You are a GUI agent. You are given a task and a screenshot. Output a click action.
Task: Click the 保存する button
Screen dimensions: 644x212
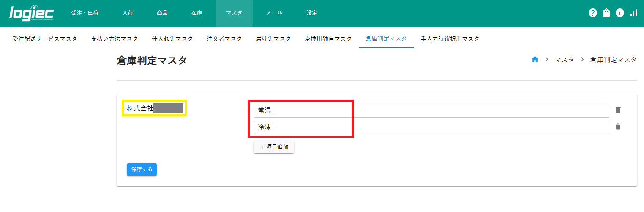tap(142, 169)
